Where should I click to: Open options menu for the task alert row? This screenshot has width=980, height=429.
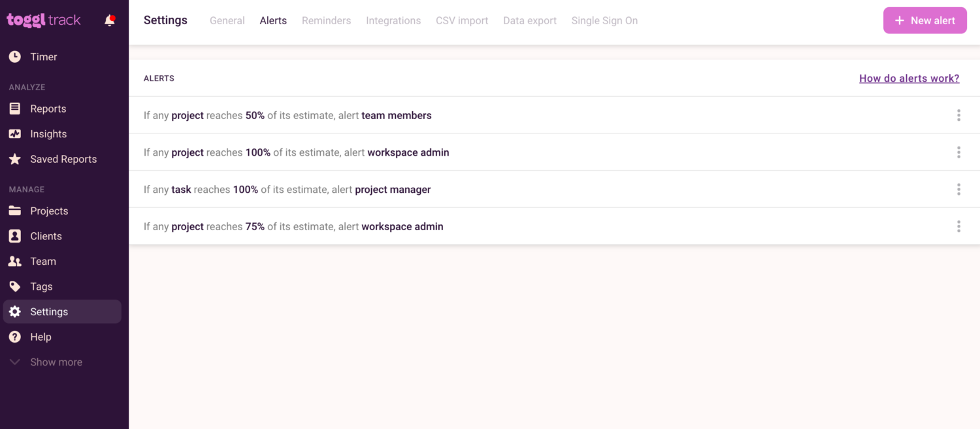point(958,189)
